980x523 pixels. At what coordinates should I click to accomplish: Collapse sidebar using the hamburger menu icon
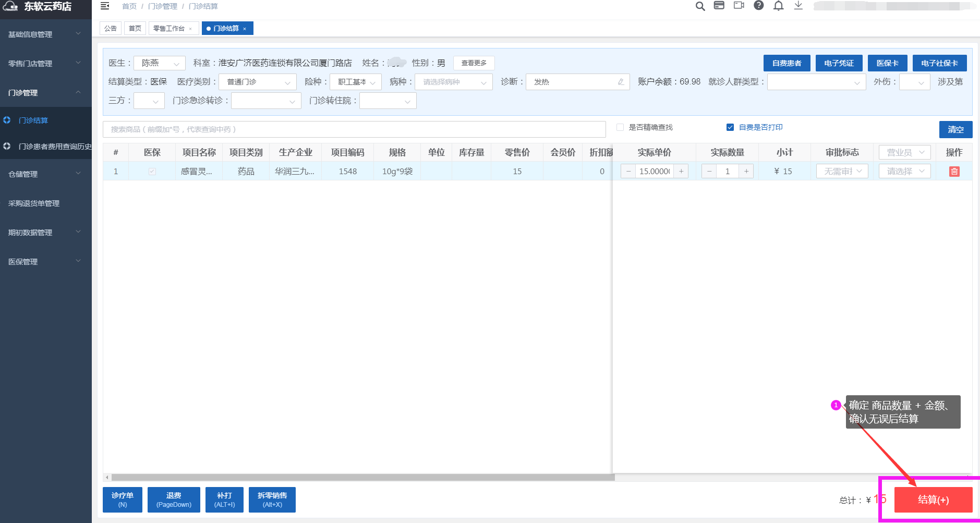tap(105, 6)
